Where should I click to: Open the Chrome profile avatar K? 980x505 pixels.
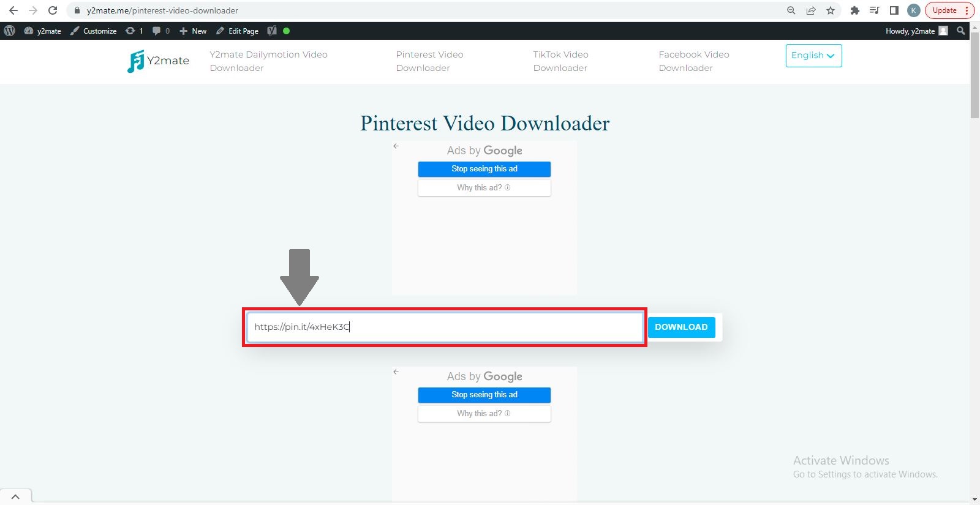[914, 10]
